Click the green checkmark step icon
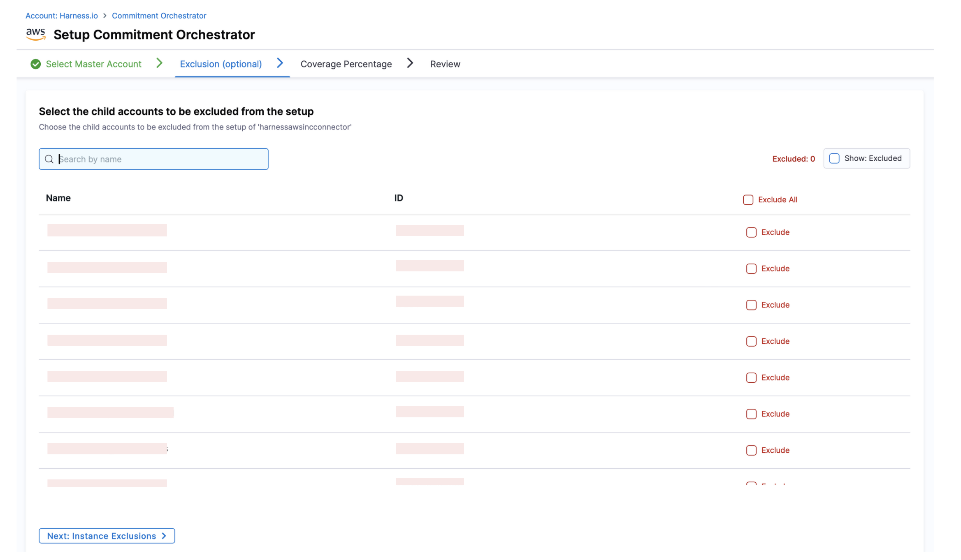Viewport: 961px width, 560px height. click(x=36, y=64)
